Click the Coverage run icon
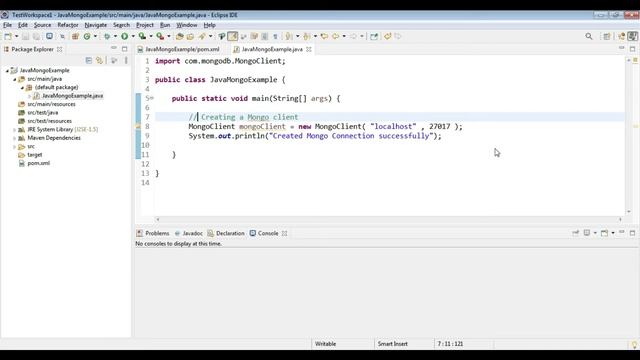The height and width of the screenshot is (360, 640). 142,36
